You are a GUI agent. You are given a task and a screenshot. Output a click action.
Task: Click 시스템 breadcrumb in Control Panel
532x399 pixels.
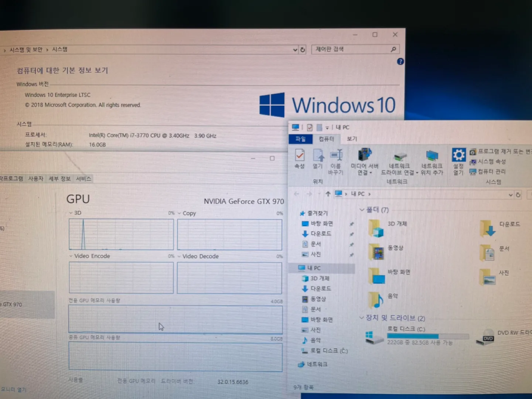(59, 50)
